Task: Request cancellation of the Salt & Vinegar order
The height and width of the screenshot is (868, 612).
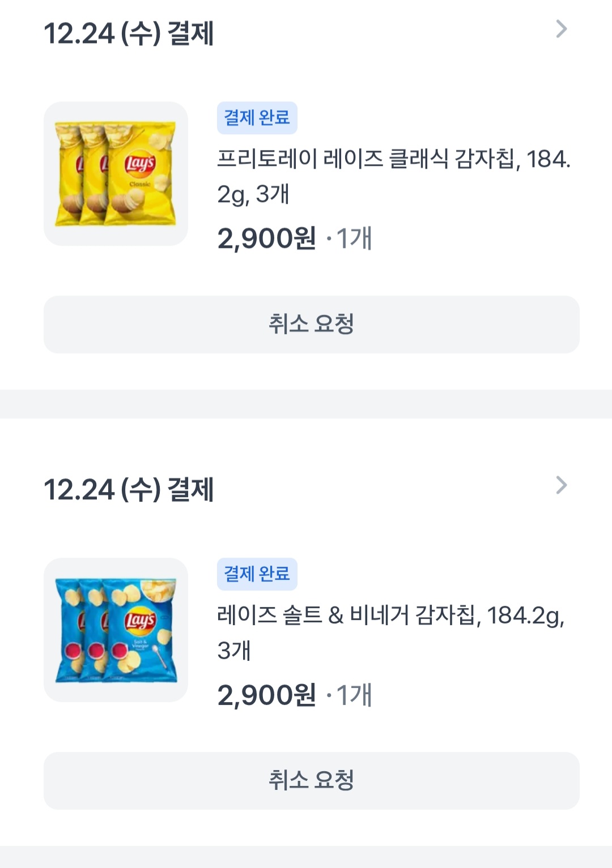Action: pyautogui.click(x=311, y=780)
